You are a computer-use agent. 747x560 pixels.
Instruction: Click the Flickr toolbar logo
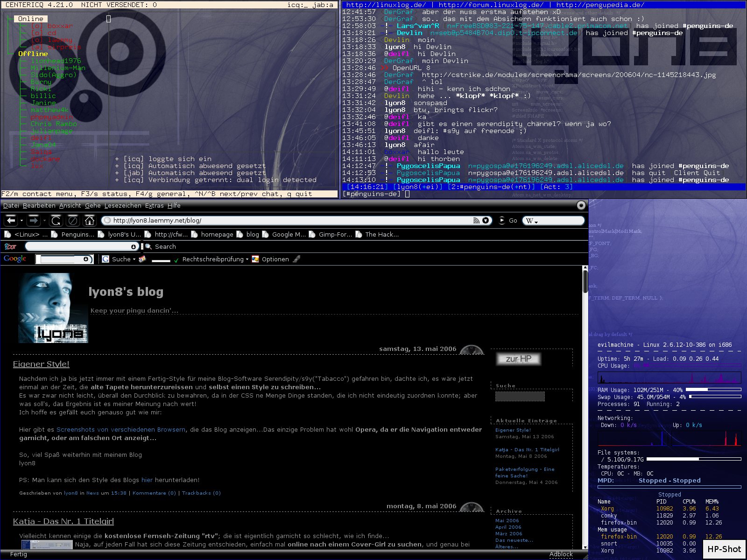pyautogui.click(x=10, y=246)
